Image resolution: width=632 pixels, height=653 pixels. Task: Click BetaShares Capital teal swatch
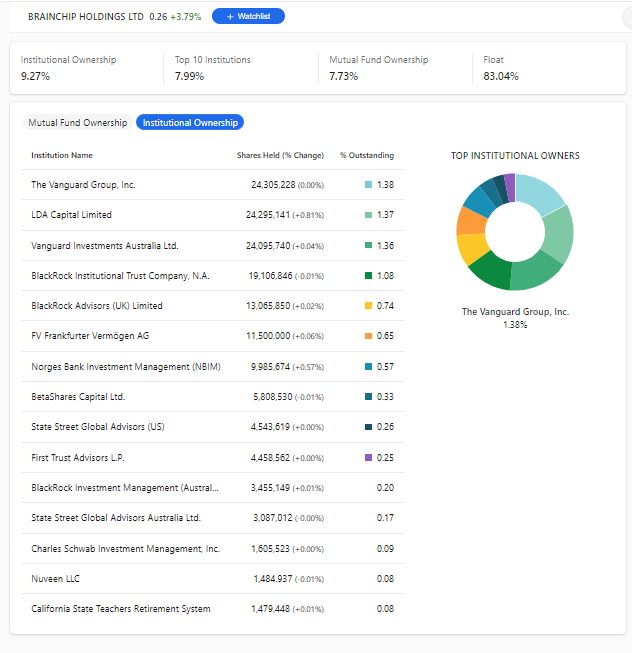[x=368, y=396]
